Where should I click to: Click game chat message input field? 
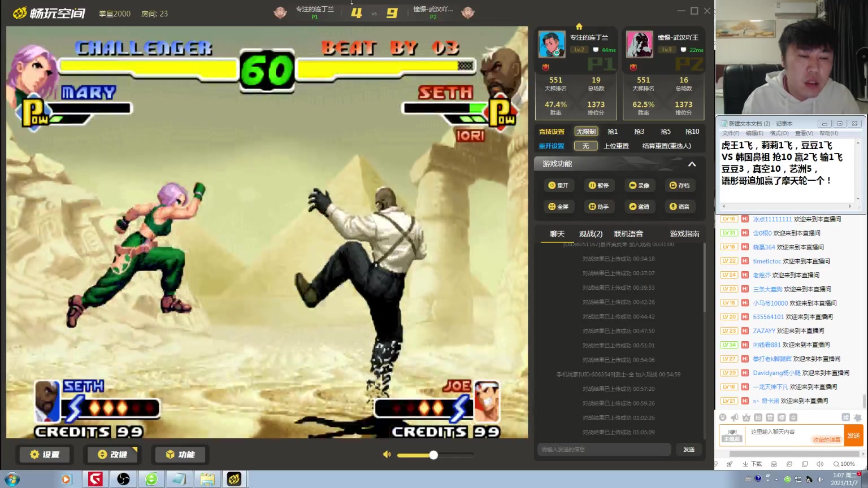[x=604, y=450]
